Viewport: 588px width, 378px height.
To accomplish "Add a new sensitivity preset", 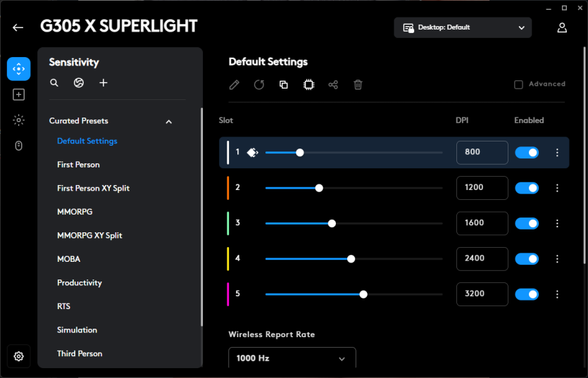I will point(104,83).
